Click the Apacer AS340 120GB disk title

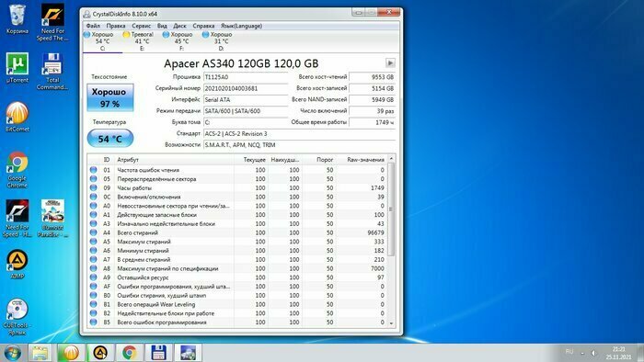[241, 63]
